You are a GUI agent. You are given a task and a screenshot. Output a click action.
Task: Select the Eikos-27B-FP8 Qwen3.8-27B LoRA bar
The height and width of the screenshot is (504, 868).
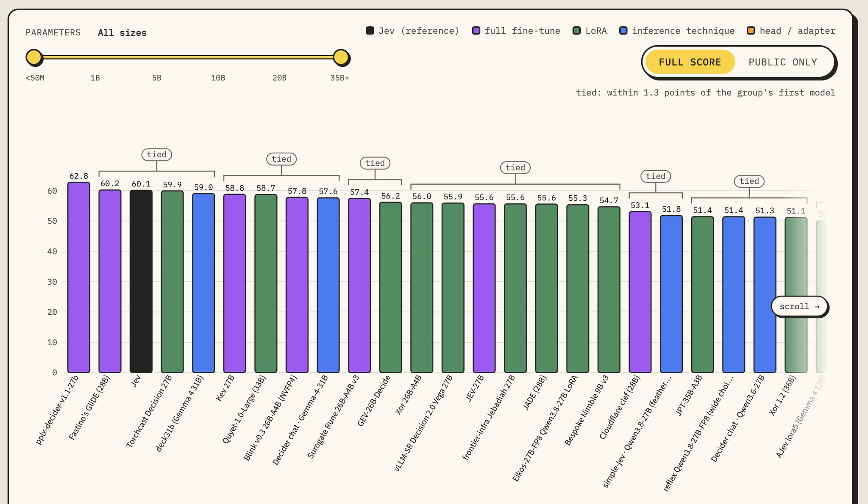(578, 289)
